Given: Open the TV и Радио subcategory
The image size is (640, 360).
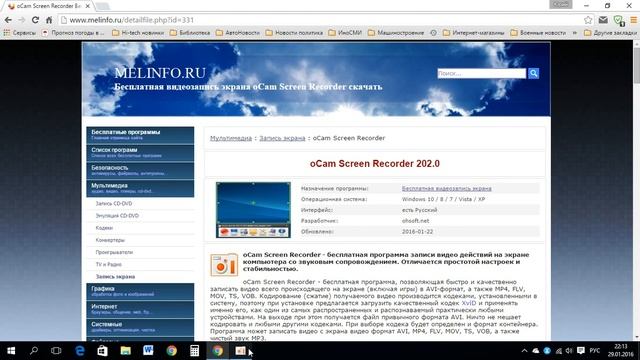Looking at the screenshot, I should [109, 264].
